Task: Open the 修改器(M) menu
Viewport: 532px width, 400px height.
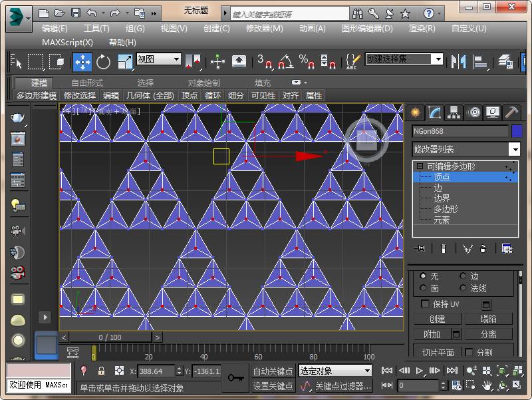Action: coord(264,28)
